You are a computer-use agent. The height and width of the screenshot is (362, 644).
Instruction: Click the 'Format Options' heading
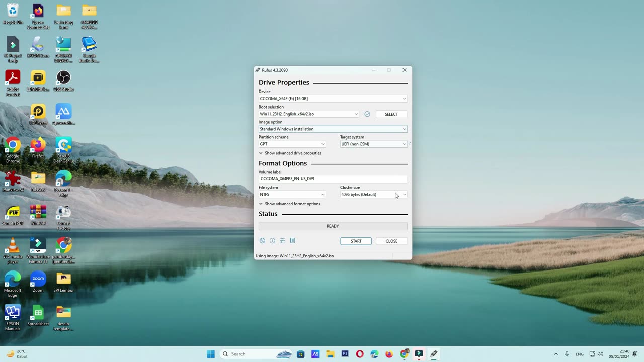283,163
